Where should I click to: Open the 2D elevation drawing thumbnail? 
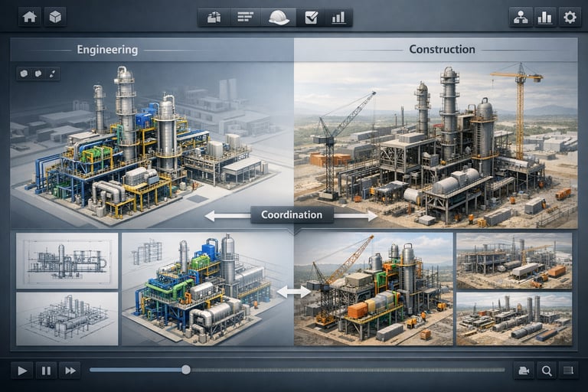(67, 261)
